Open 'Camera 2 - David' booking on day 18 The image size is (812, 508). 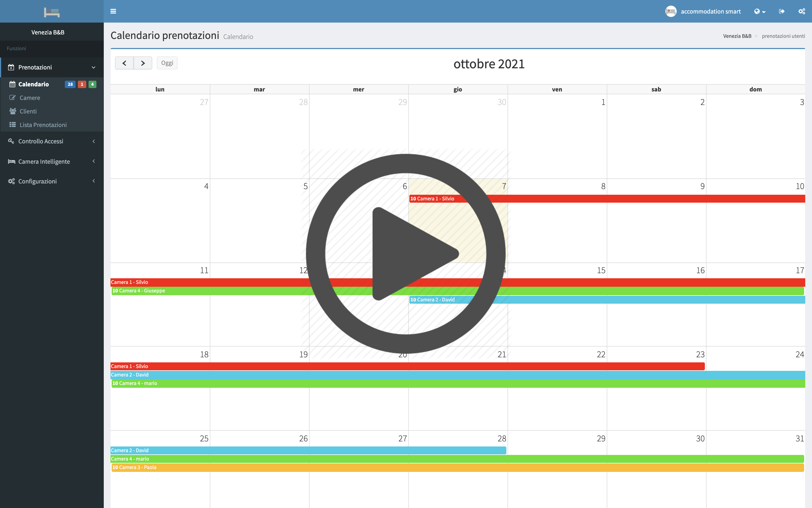pyautogui.click(x=458, y=375)
